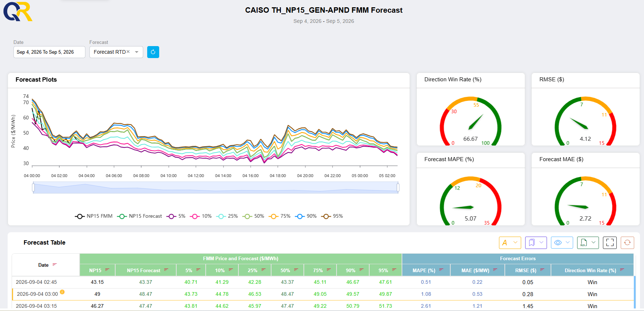644x311 pixels.
Task: Click the Win result in 03:00 row
Action: click(x=592, y=294)
